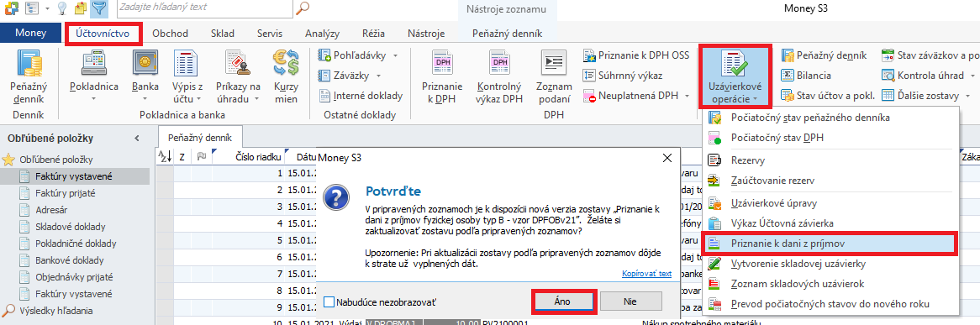This screenshot has height=325, width=980.
Task: Click the 'Kopírovať text' link
Action: click(x=647, y=274)
